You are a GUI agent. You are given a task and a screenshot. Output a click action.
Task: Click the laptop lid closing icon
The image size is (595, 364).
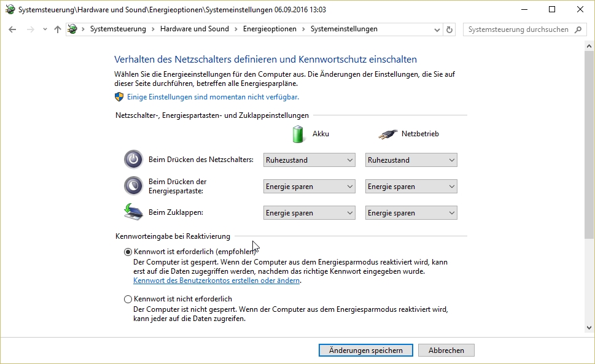pyautogui.click(x=133, y=212)
